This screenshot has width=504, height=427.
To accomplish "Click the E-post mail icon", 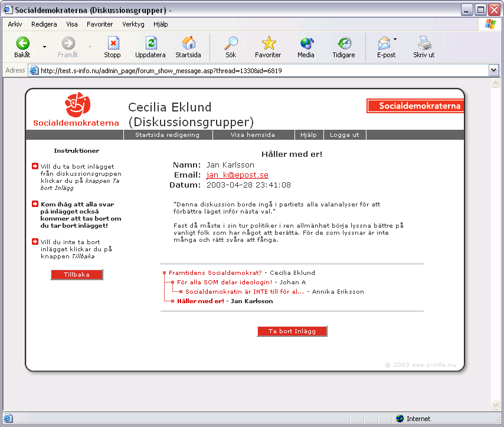I will pos(384,44).
